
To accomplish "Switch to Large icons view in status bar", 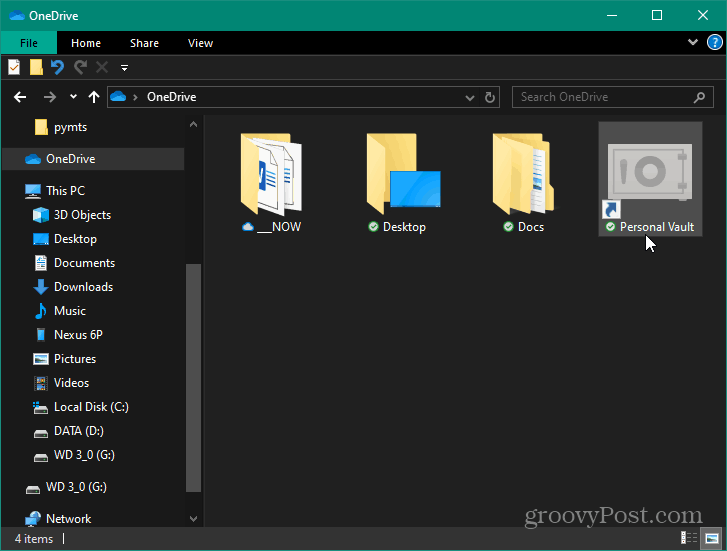I will coord(712,538).
